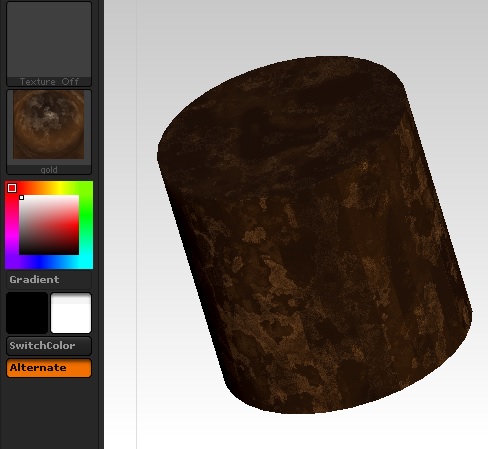Pick a shade in the saturation square
This screenshot has height=449, width=488.
[49, 225]
